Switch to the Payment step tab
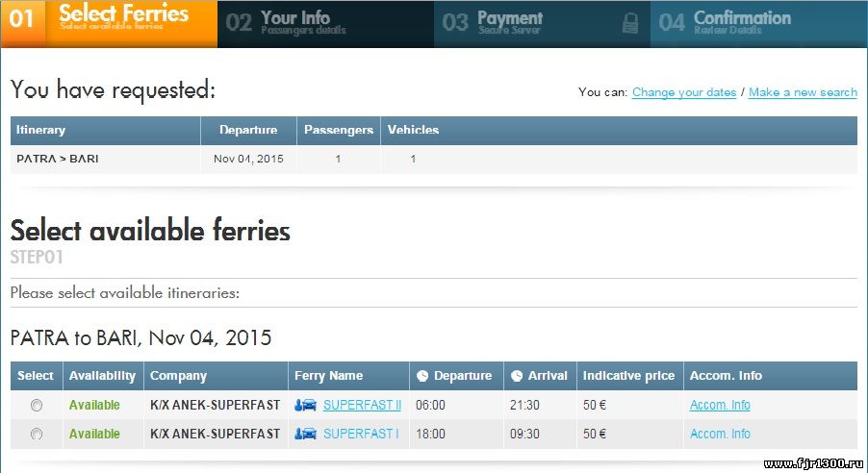Screen dimensions: 868x473 [x=542, y=24]
